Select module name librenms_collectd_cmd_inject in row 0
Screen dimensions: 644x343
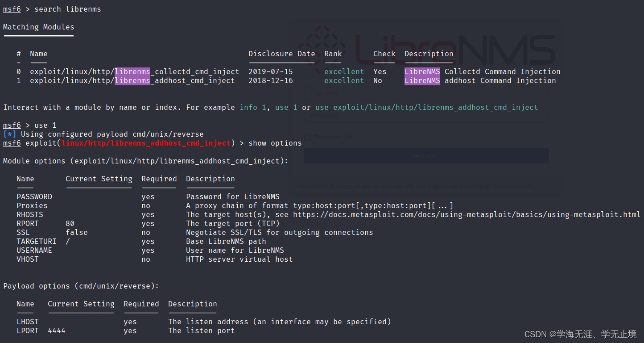pos(135,72)
